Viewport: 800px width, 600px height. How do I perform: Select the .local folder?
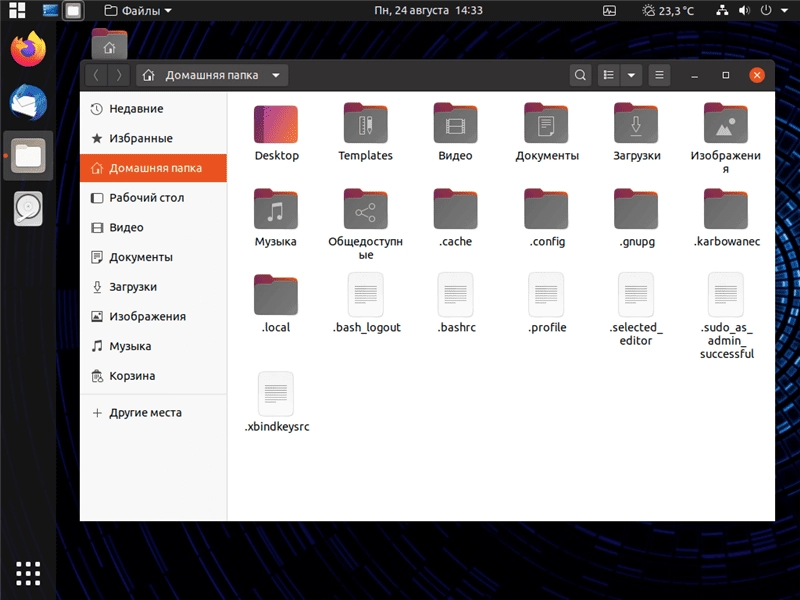coord(276,295)
